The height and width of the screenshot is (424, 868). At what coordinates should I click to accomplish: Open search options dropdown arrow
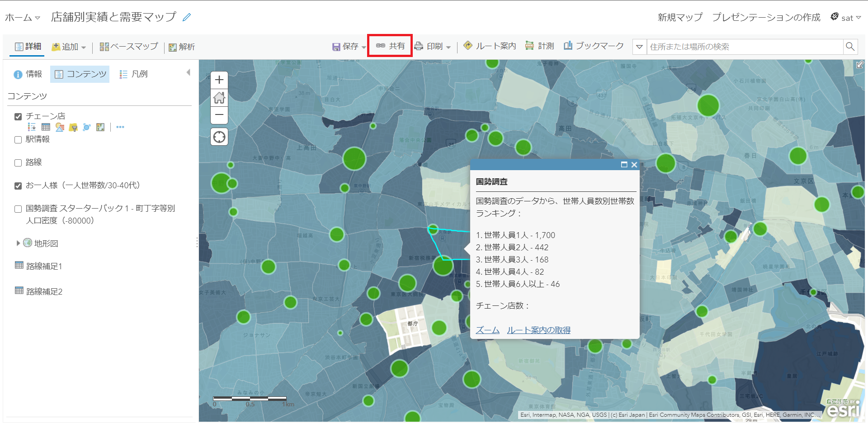639,47
